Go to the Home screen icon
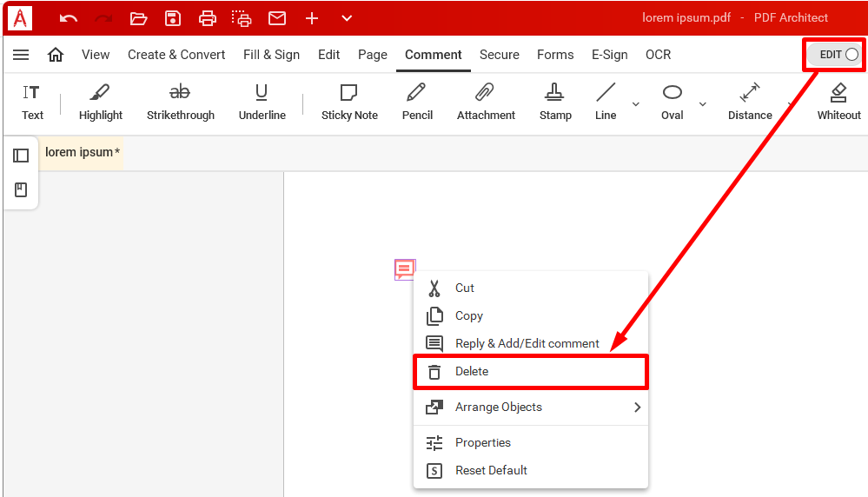The height and width of the screenshot is (497, 868). (56, 54)
